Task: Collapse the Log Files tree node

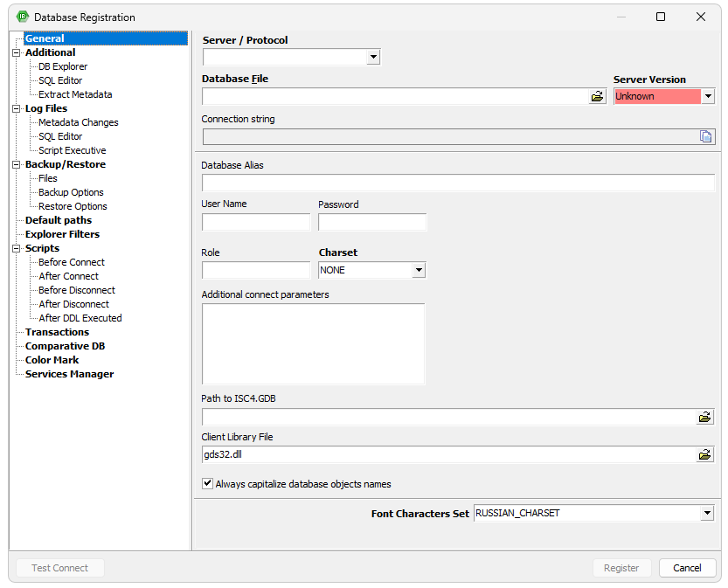Action: tap(17, 108)
